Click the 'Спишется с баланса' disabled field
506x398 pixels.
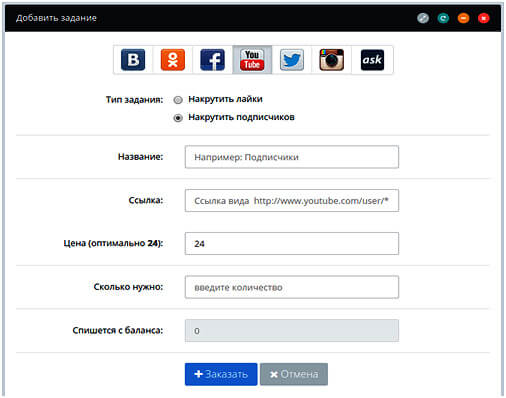[292, 331]
